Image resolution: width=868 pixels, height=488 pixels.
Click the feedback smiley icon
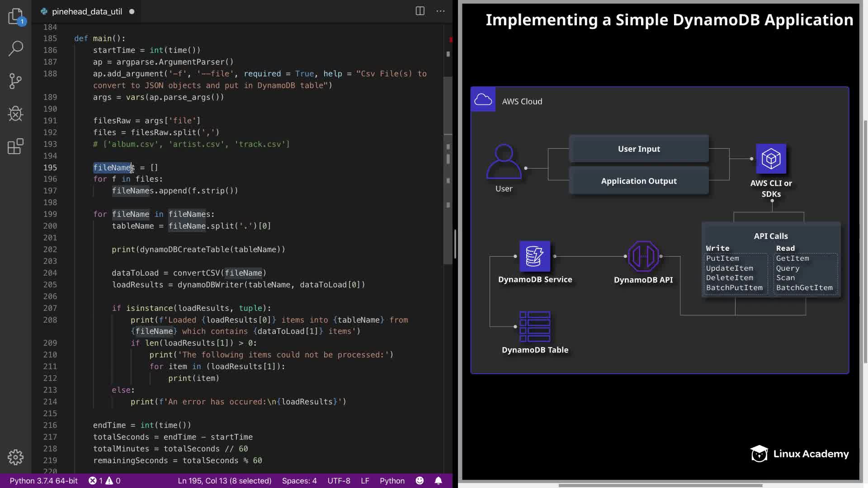click(420, 481)
